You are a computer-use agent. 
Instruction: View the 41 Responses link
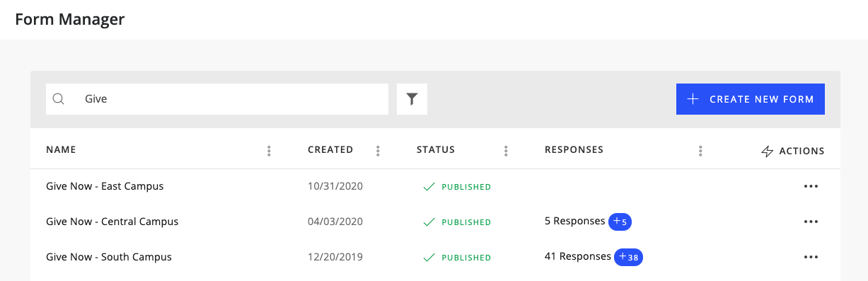(x=577, y=256)
